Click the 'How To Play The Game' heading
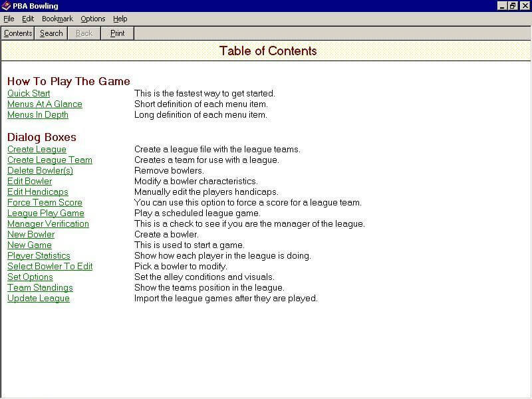This screenshot has width=532, height=399. click(x=68, y=81)
